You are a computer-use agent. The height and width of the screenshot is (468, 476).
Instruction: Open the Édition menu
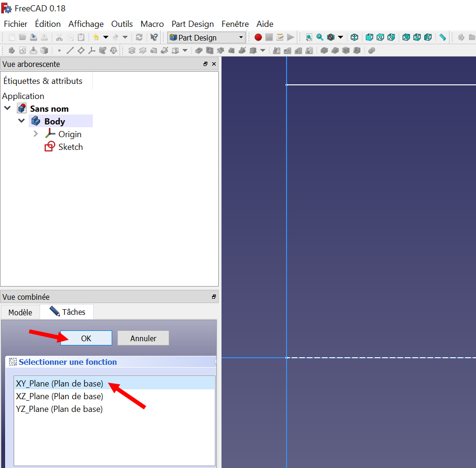tap(48, 24)
